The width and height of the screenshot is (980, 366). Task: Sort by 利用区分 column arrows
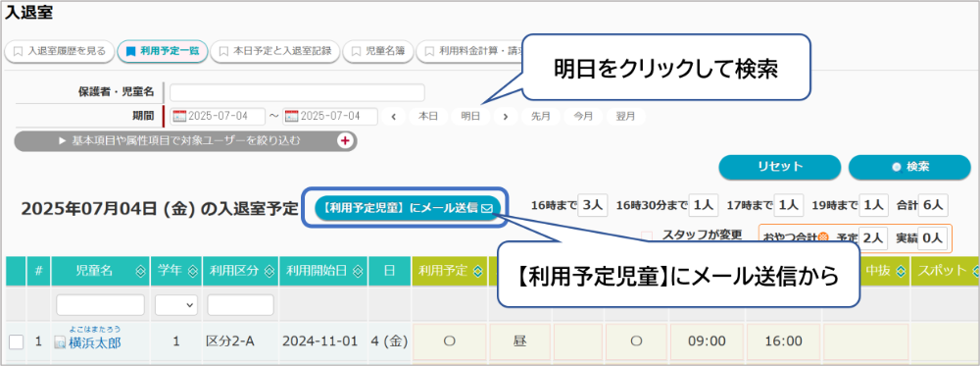(x=269, y=271)
